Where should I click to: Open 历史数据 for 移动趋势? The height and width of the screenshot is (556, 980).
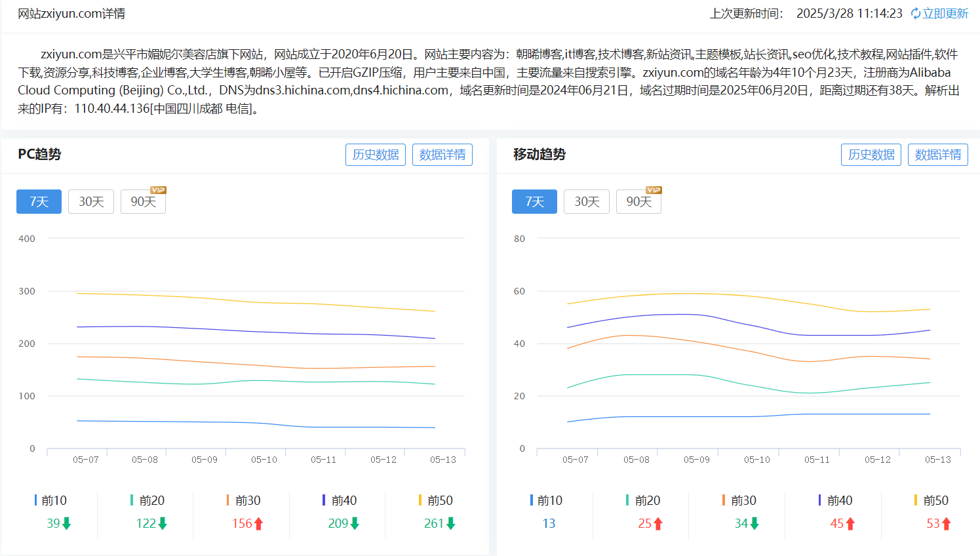(871, 155)
